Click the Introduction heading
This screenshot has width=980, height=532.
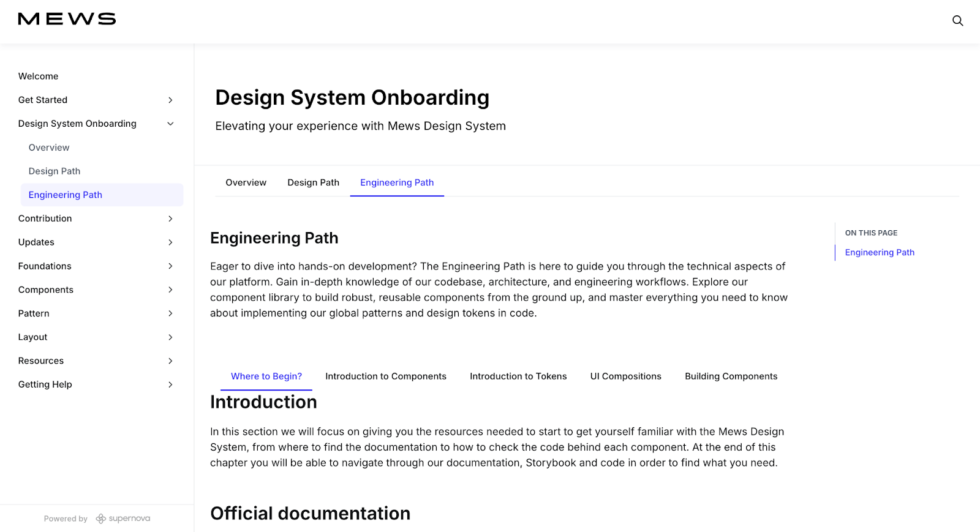click(263, 402)
